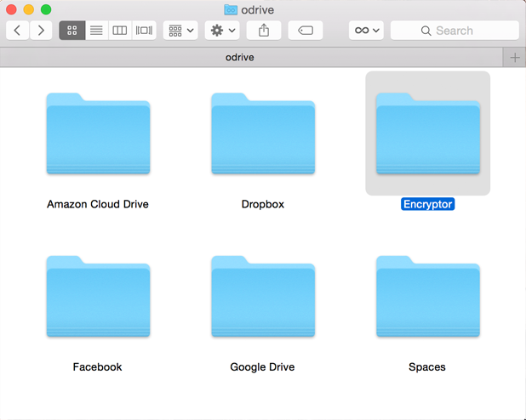Open the odrive infinity dropdown menu
The width and height of the screenshot is (526, 420).
(x=367, y=31)
